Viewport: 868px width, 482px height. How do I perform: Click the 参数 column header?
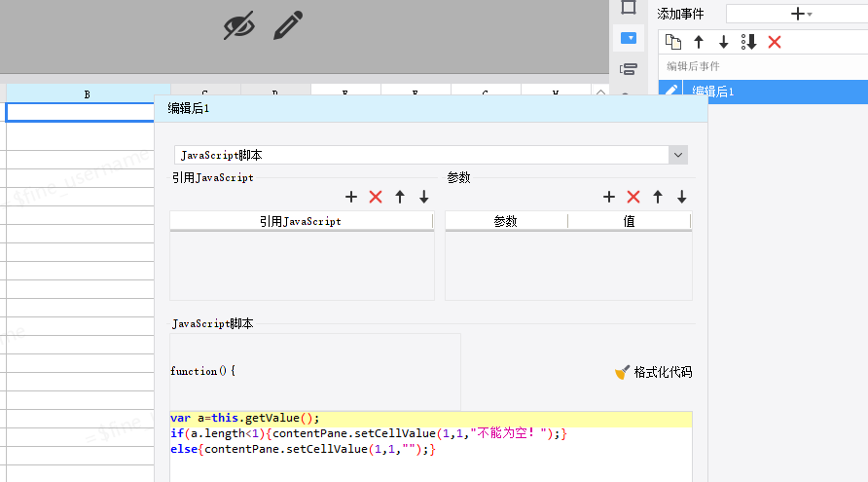[x=506, y=221]
